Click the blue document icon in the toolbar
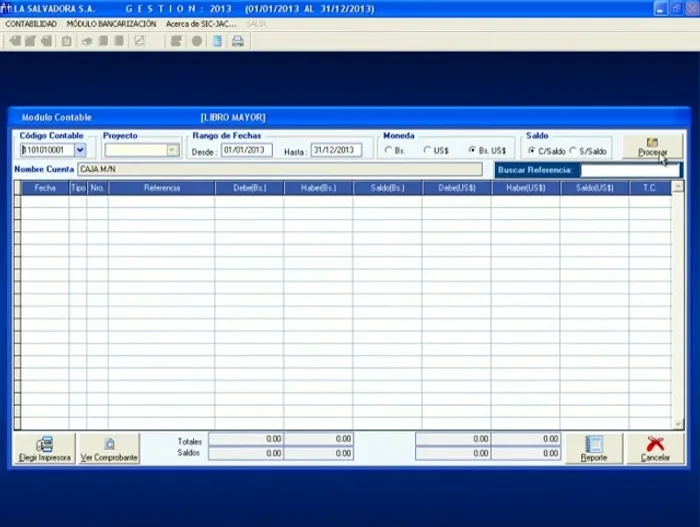Image resolution: width=700 pixels, height=527 pixels. tap(217, 41)
